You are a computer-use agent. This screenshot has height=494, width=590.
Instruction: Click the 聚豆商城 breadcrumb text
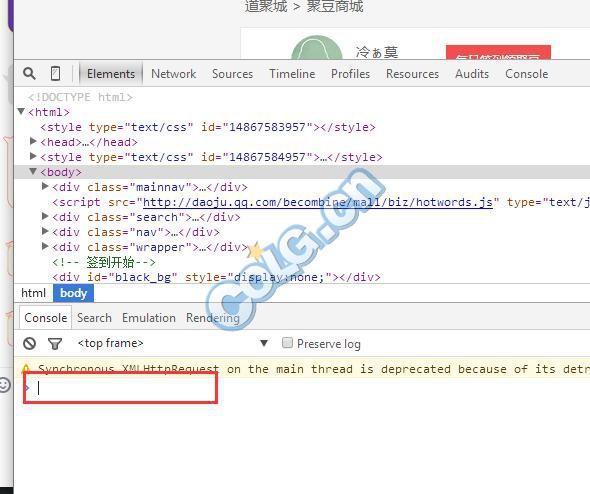(x=335, y=6)
